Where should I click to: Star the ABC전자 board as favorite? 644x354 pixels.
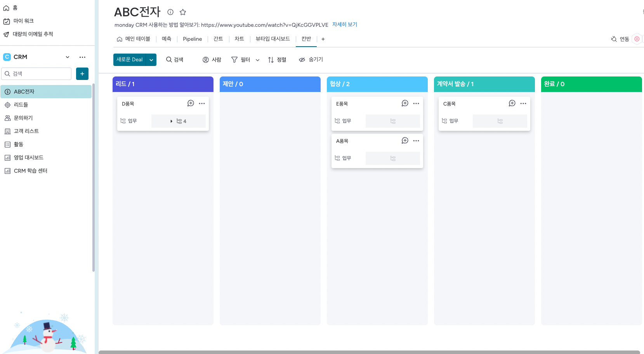pyautogui.click(x=183, y=12)
